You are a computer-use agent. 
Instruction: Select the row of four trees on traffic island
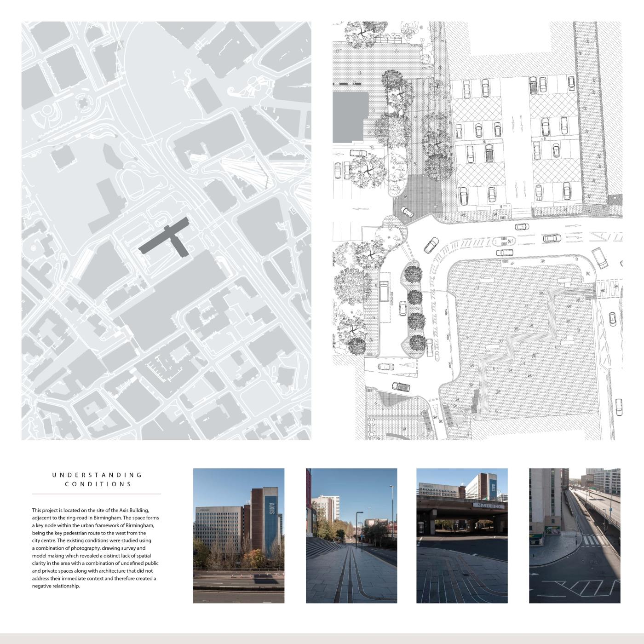tap(415, 307)
